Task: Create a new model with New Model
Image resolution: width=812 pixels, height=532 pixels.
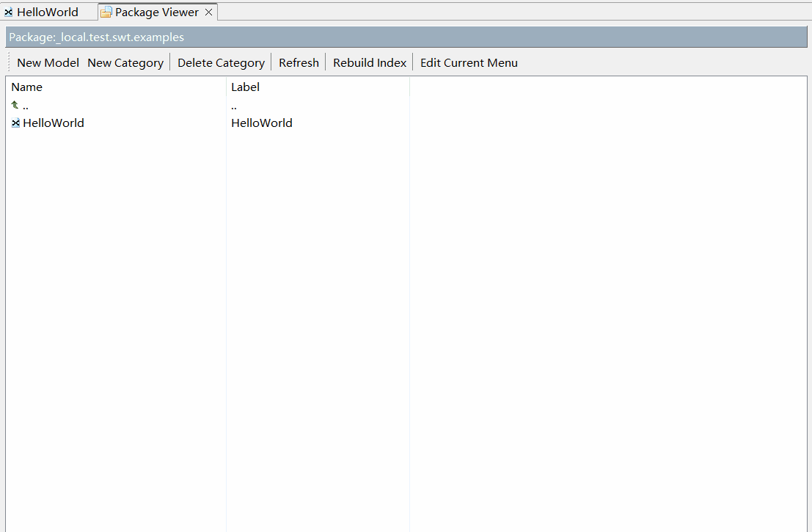Action: 48,63
